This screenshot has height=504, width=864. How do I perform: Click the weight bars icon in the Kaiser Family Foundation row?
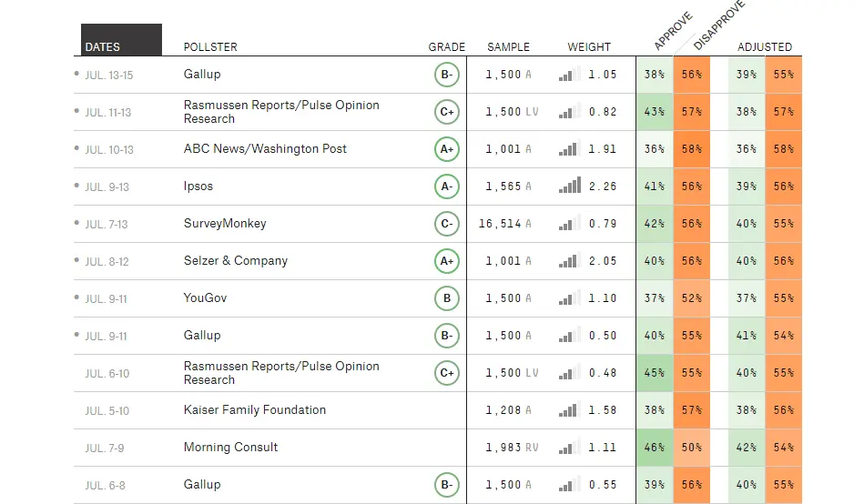[x=570, y=410]
